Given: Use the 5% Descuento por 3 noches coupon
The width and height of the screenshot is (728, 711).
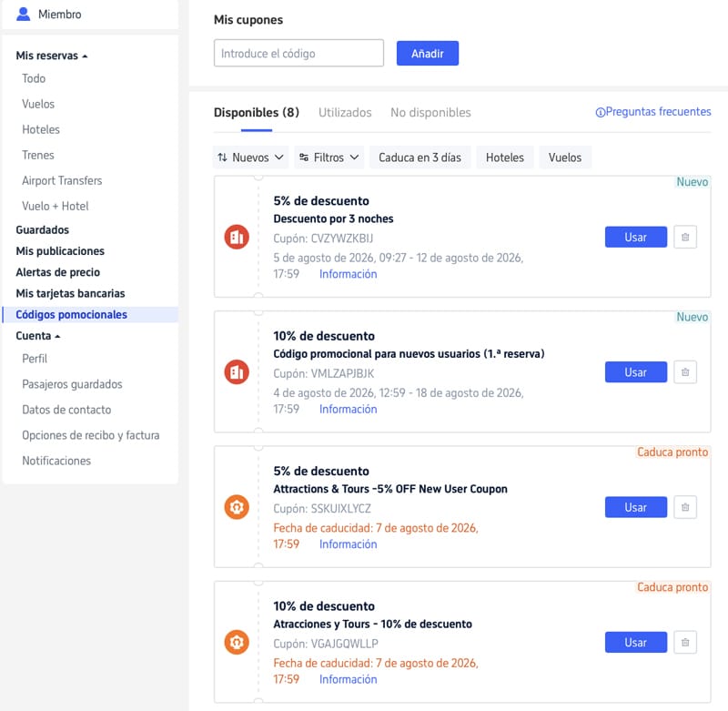Looking at the screenshot, I should [x=635, y=238].
